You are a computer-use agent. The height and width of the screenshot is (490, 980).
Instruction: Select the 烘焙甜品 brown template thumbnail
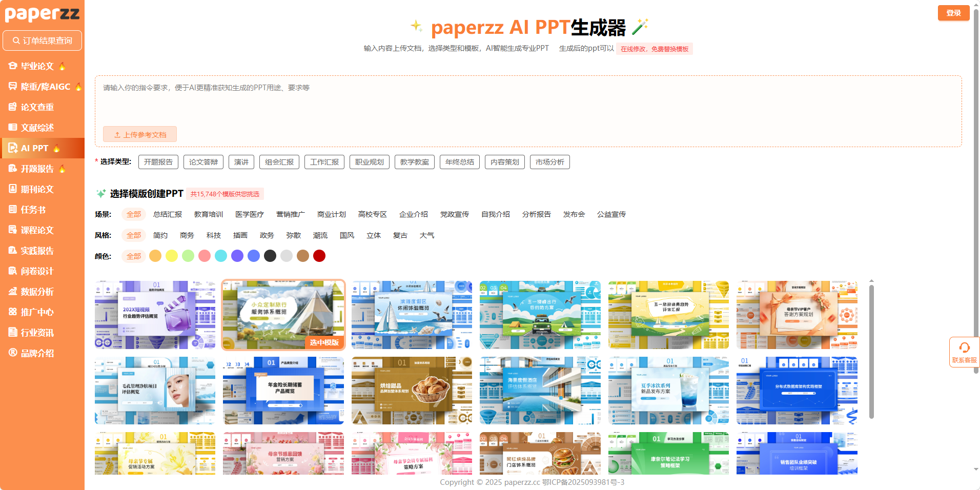click(x=412, y=391)
